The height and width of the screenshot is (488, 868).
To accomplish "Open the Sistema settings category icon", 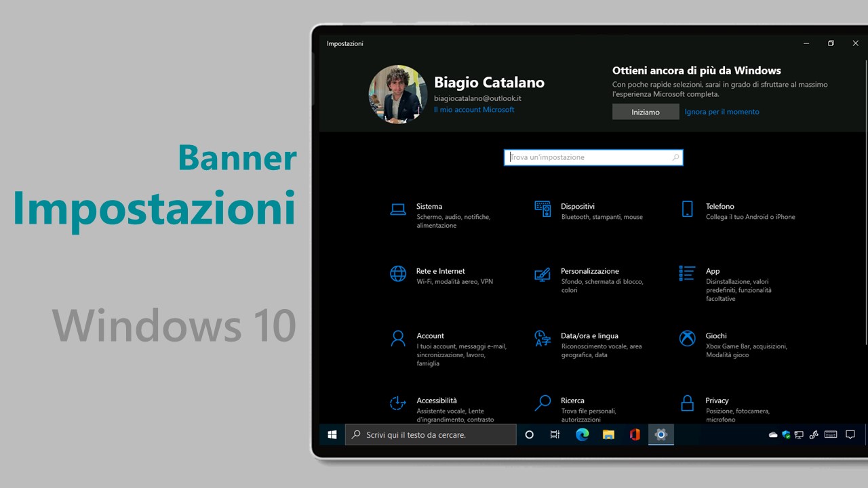I will [x=398, y=209].
